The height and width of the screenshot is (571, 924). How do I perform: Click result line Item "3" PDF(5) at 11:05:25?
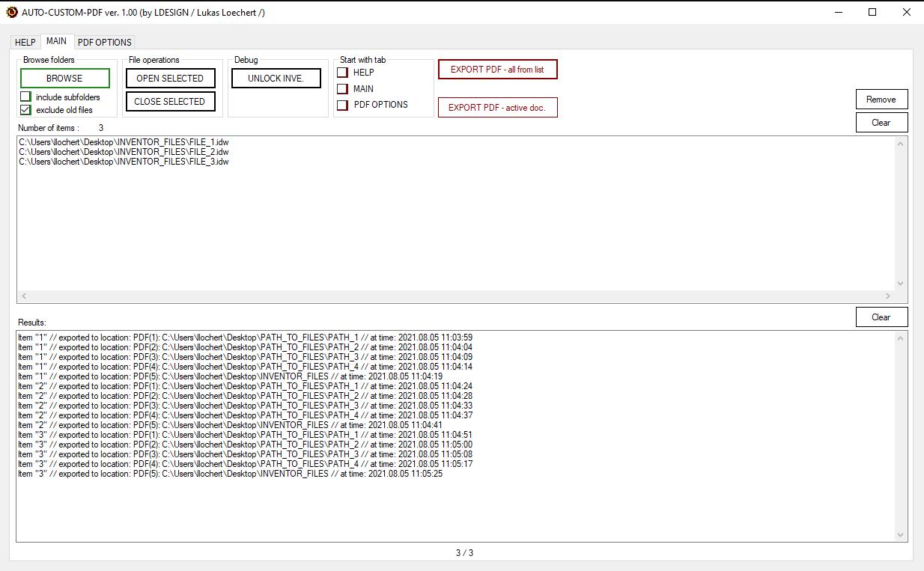pos(230,474)
